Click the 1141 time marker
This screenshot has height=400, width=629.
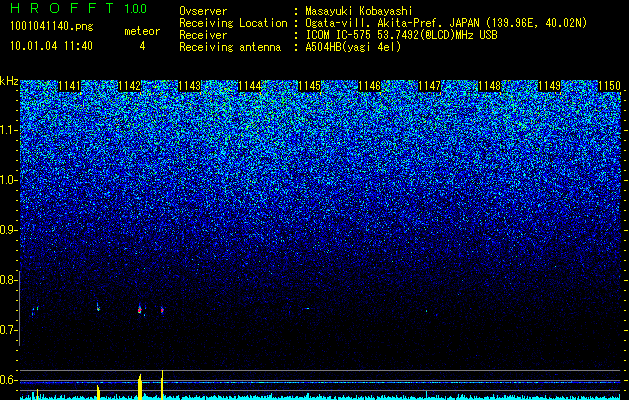[x=69, y=86]
